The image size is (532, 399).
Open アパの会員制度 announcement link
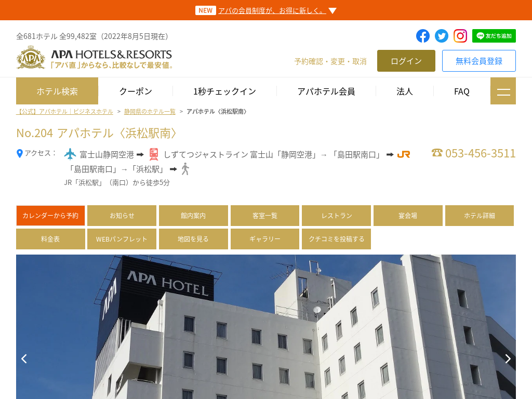click(272, 10)
